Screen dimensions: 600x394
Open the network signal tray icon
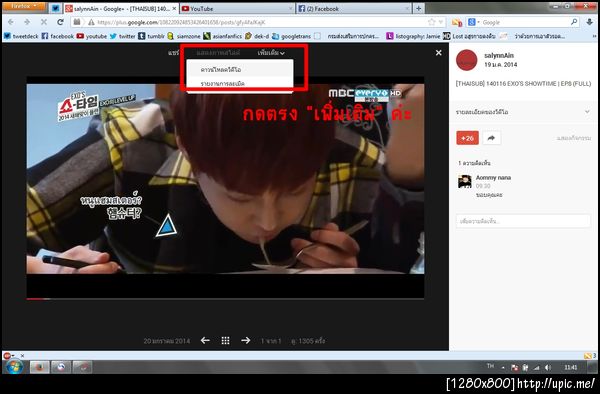[537, 368]
